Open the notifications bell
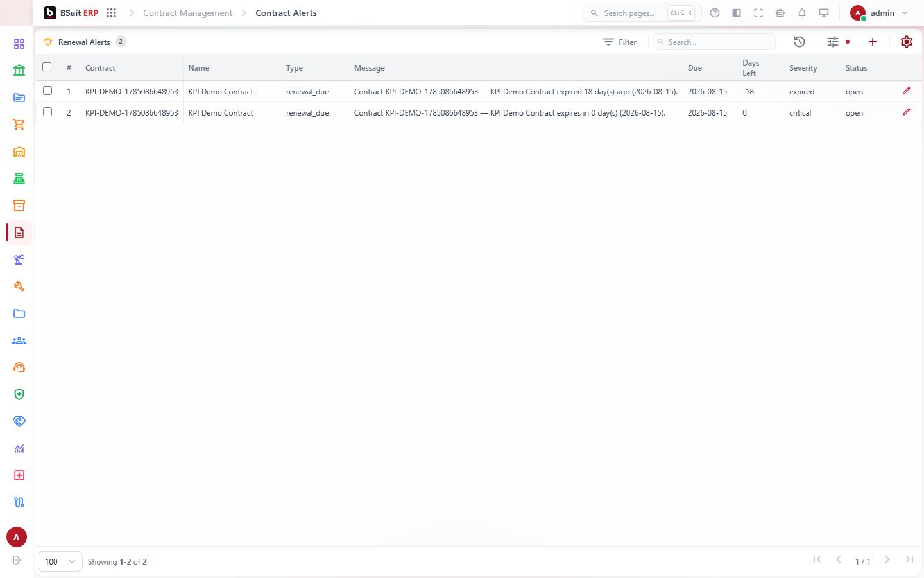 [802, 13]
